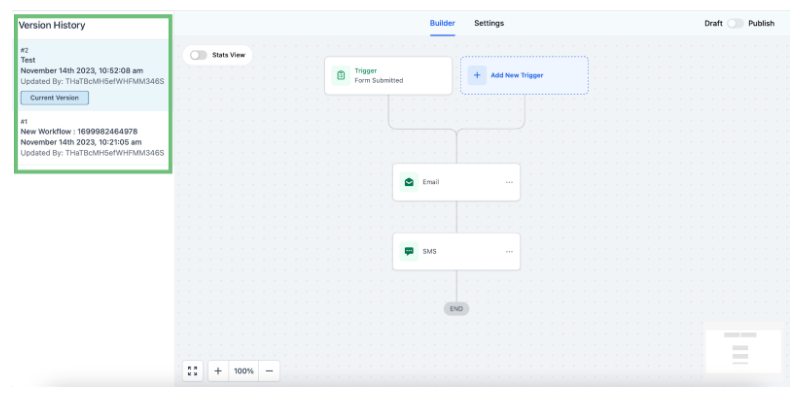The image size is (806, 398).
Task: Click the workflow minimap thumbnail
Action: pyautogui.click(x=743, y=351)
